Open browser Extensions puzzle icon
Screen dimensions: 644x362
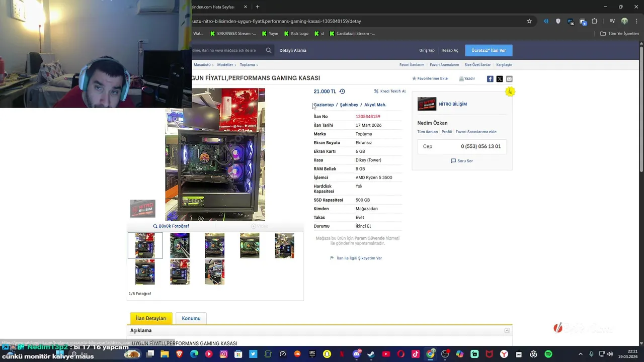[x=595, y=21]
